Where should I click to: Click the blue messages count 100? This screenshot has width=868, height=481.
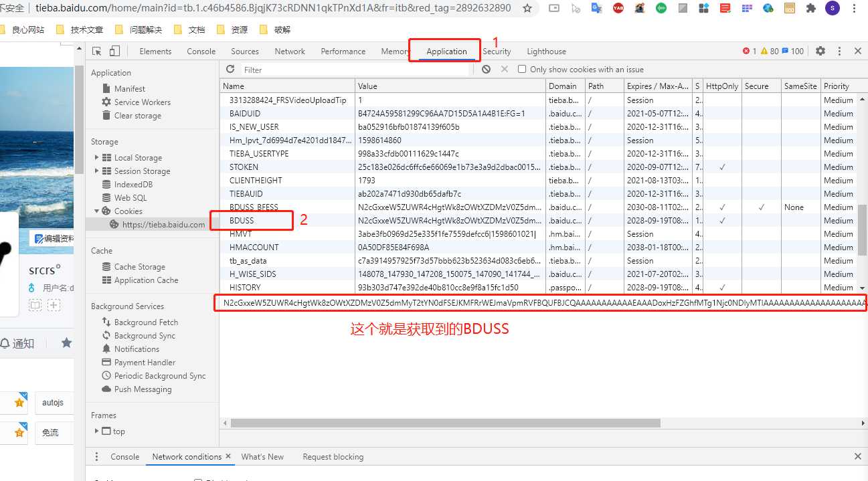[x=793, y=52]
